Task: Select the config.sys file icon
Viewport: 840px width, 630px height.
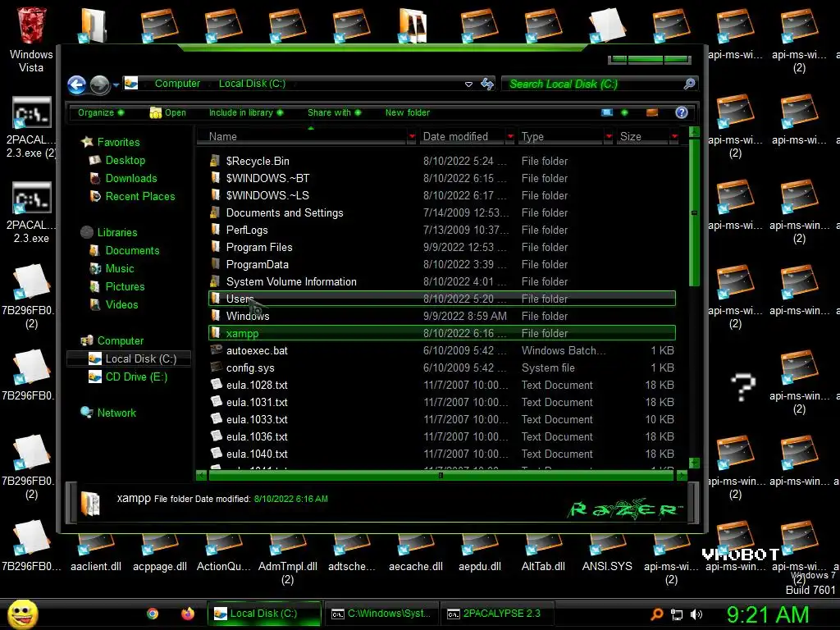Action: [x=217, y=367]
